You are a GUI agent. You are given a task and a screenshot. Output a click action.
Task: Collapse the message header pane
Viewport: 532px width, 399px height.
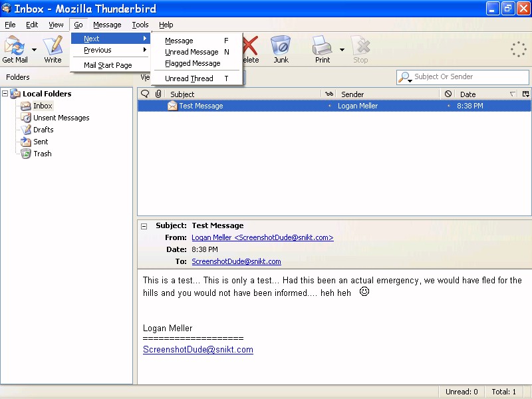click(144, 226)
